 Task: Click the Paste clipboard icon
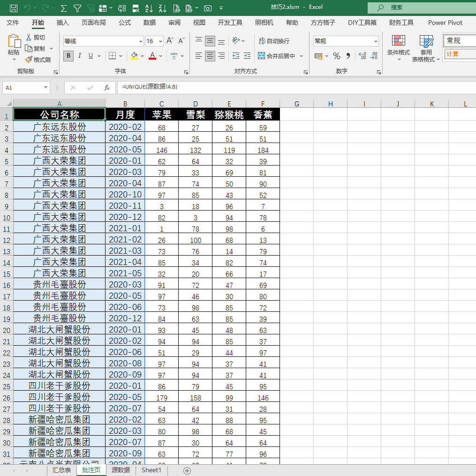pos(14,41)
